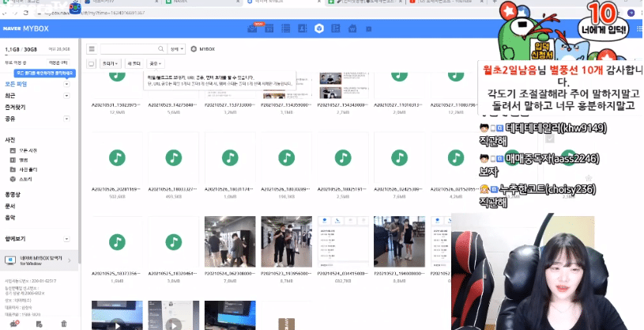Select audio file A20210526_18025191
The image size is (644, 330).
[343, 157]
